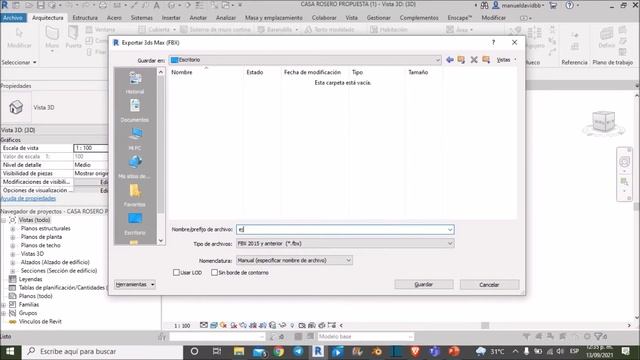Open PowerPoint from the taskbar
640x360 pixels.
(x=454, y=351)
